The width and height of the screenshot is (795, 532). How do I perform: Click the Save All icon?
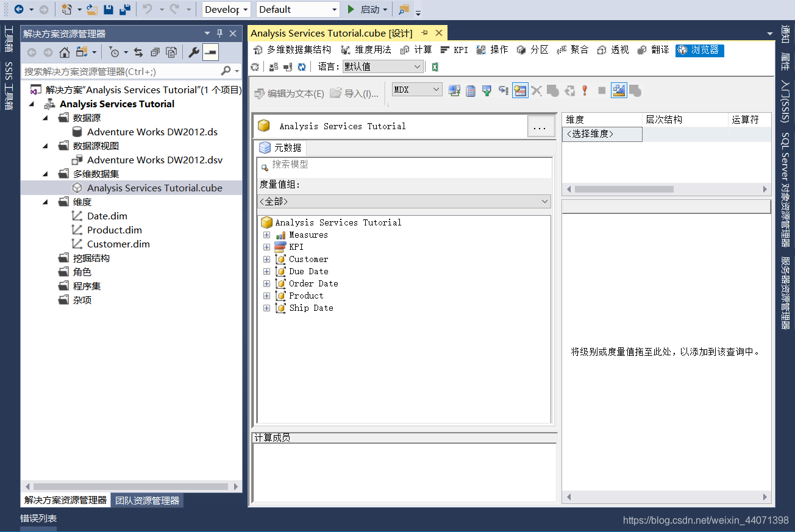[125, 9]
